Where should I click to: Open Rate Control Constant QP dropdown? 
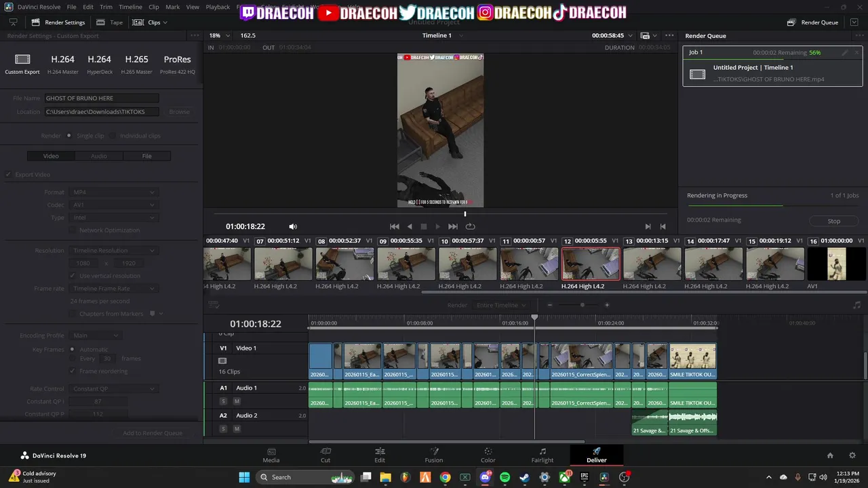coord(114,389)
